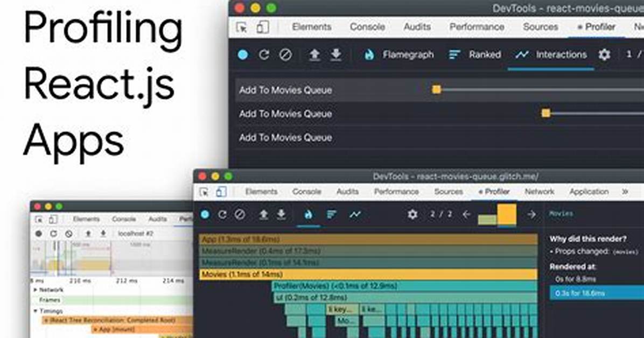Open Elements tab in top DevTools window
Viewport: 644px width, 338px height.
[x=312, y=27]
